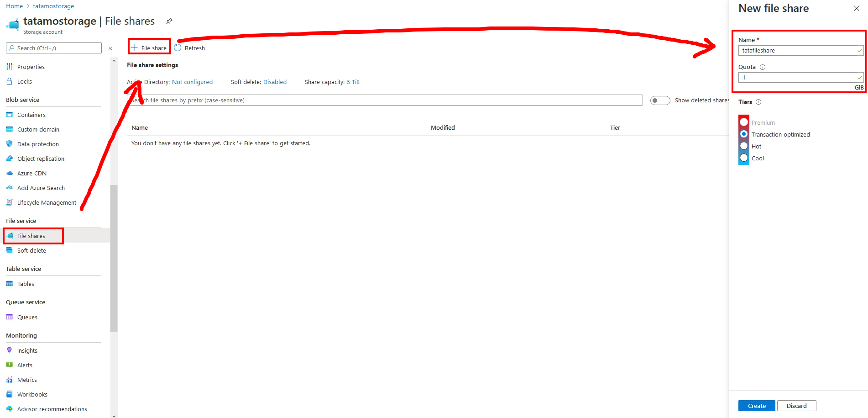Click sidebar scroll up arrow
Image resolution: width=868 pixels, height=418 pixels.
point(114,60)
